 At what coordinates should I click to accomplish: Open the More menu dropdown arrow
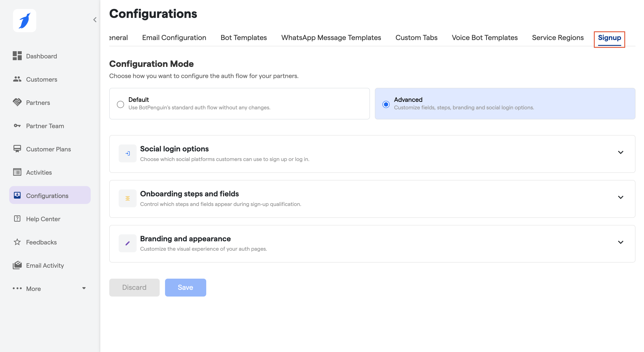tap(84, 288)
